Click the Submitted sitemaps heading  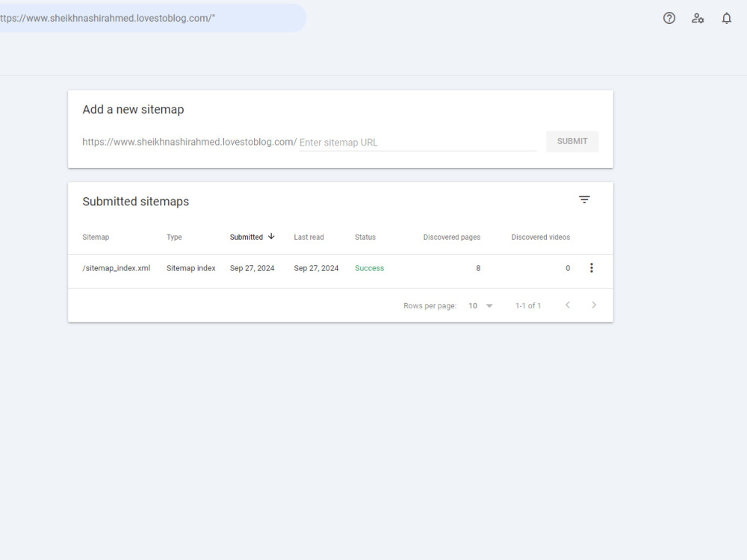point(136,202)
